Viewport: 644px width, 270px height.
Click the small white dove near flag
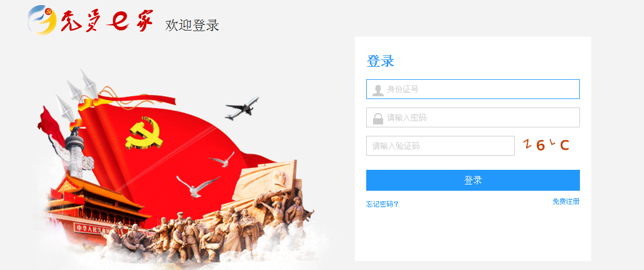coord(222,159)
